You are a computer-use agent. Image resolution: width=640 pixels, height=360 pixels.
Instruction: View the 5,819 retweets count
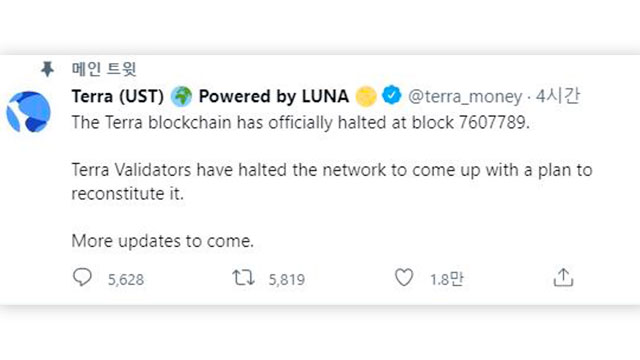click(287, 280)
